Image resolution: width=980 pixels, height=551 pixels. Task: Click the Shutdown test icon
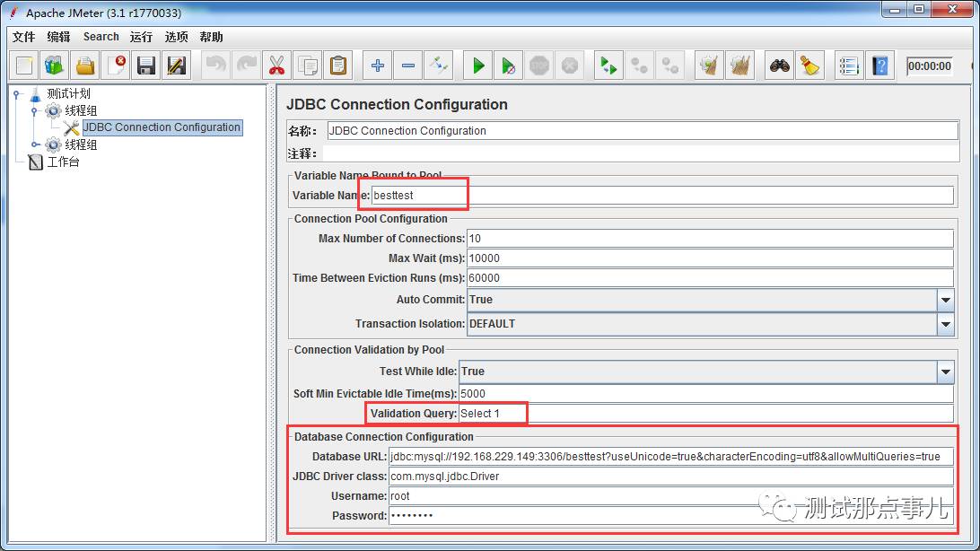point(569,66)
